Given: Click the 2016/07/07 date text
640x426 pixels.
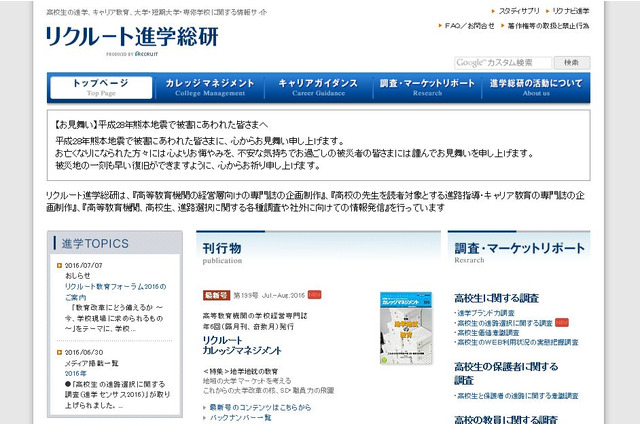Looking at the screenshot, I should [83, 266].
